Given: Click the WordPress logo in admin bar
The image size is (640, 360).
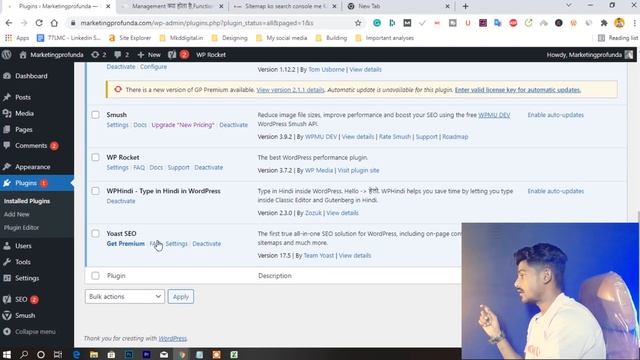Looking at the screenshot, I should (7, 55).
